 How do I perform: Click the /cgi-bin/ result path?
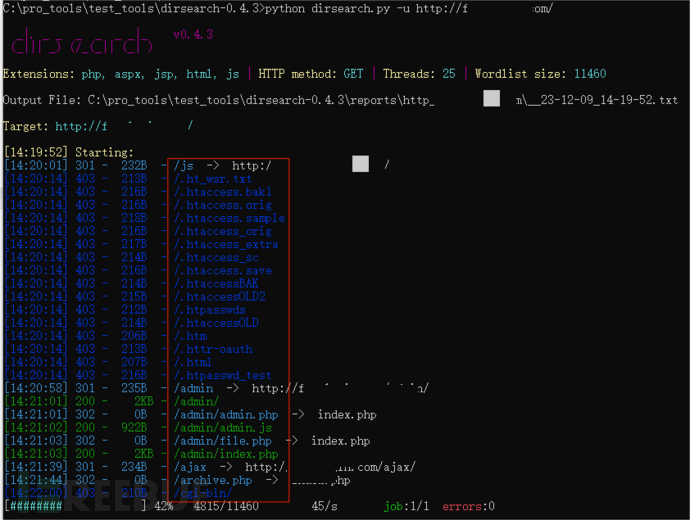click(x=203, y=493)
